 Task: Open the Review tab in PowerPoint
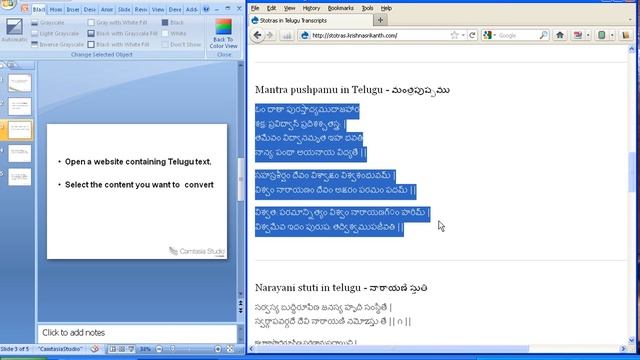pyautogui.click(x=141, y=9)
